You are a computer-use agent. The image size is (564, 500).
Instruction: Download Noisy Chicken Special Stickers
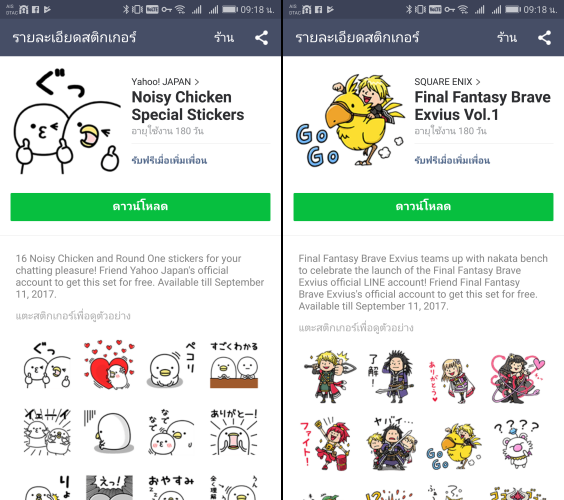[140, 207]
